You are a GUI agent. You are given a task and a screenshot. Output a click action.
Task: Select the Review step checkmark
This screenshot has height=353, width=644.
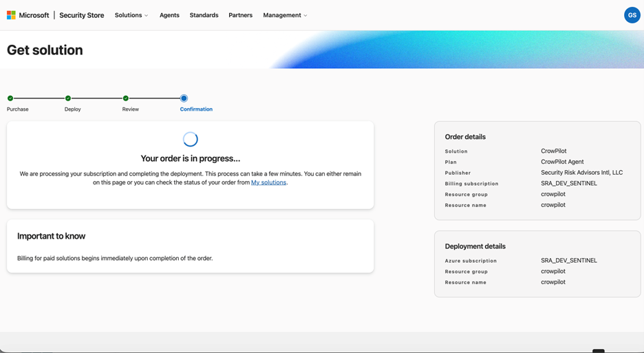pos(126,98)
